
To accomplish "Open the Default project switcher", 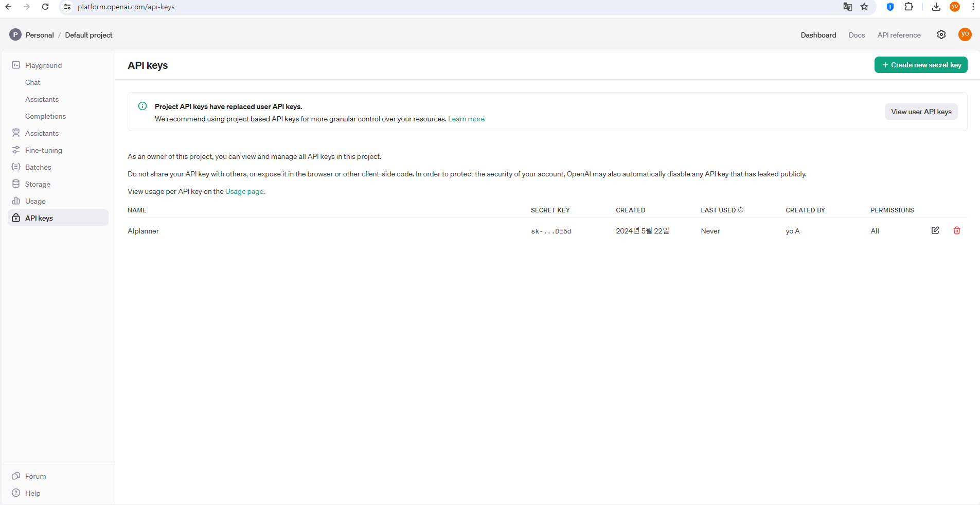I will pyautogui.click(x=88, y=35).
